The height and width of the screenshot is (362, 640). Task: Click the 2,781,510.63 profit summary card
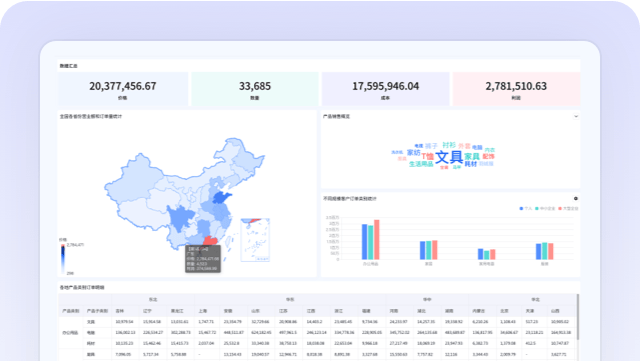[x=516, y=89]
